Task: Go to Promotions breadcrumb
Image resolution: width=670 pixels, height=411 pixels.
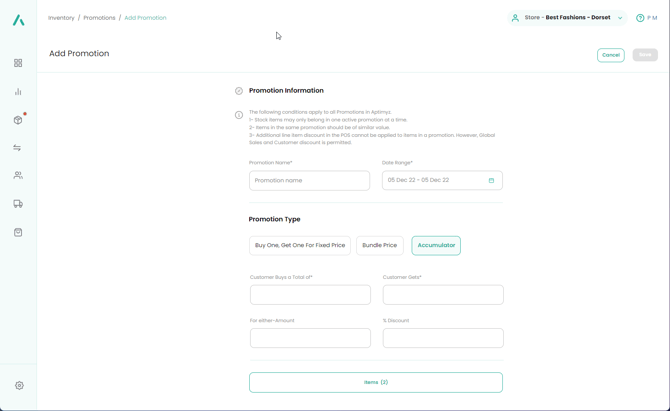Action: (99, 18)
